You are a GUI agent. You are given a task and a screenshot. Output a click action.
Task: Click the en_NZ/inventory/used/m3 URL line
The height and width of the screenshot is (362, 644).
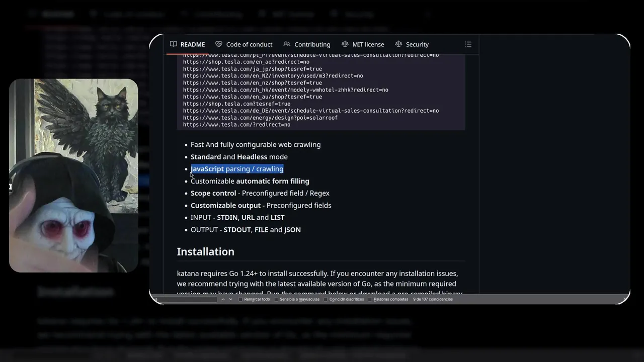(273, 76)
